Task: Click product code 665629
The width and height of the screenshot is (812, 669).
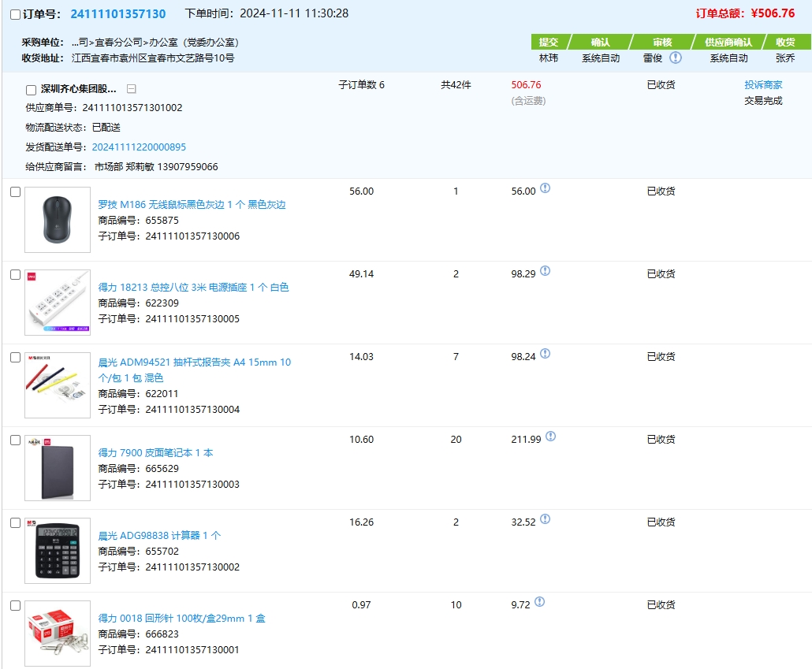Action: pyautogui.click(x=162, y=469)
